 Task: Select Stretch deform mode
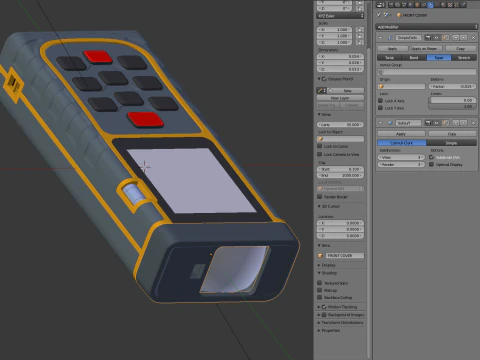click(x=464, y=57)
